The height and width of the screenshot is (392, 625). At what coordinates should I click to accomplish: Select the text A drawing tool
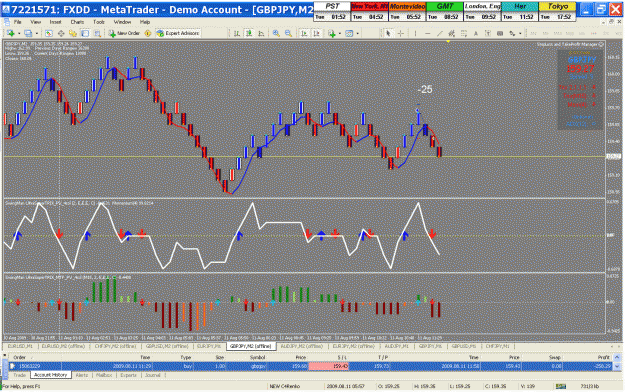(476, 33)
